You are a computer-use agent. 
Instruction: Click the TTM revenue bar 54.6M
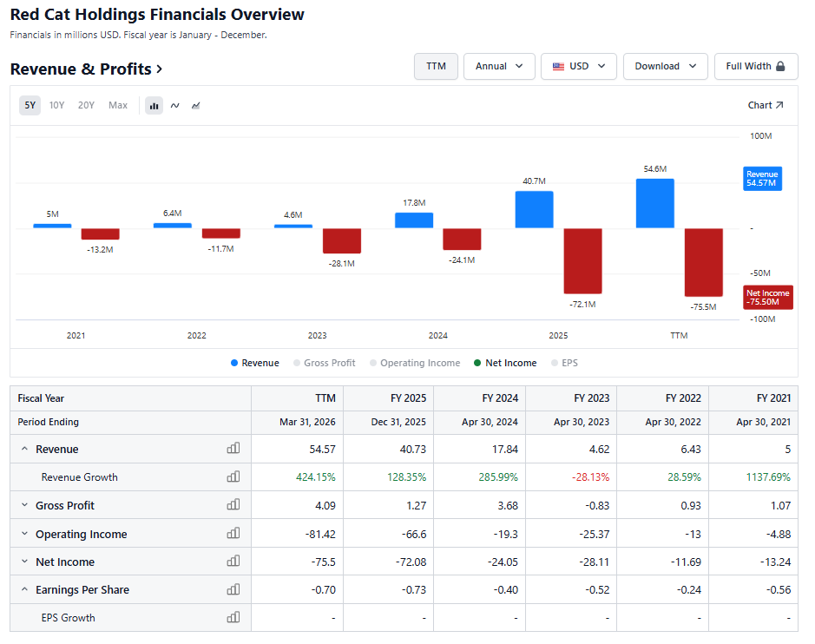tap(655, 203)
